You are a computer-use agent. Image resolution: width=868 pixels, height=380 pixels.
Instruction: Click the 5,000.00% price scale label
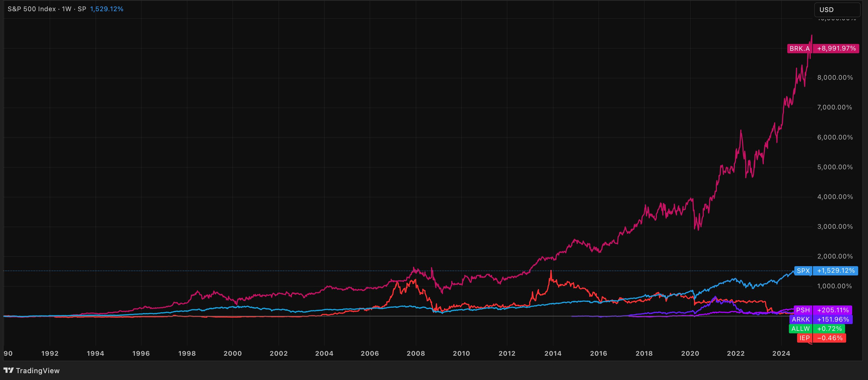tap(835, 167)
